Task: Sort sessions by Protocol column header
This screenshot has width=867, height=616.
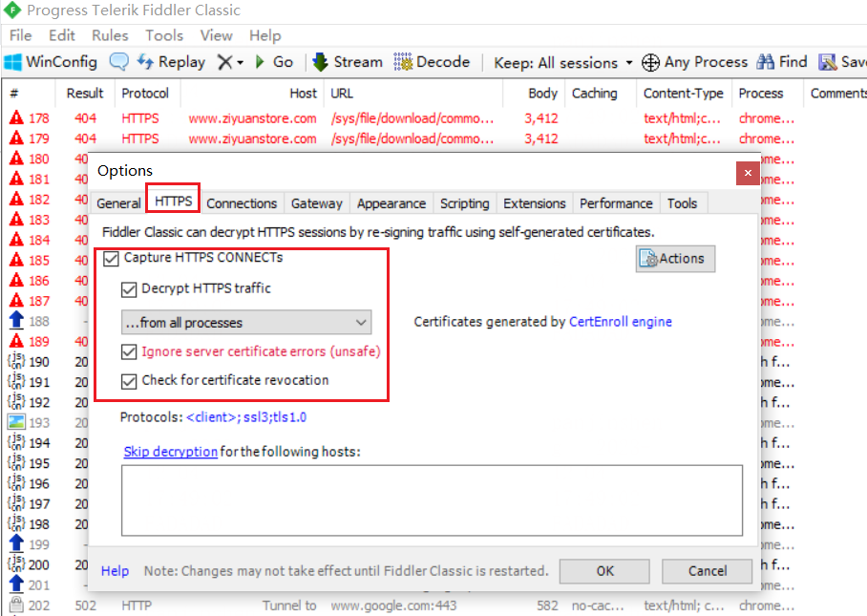Action: click(145, 94)
